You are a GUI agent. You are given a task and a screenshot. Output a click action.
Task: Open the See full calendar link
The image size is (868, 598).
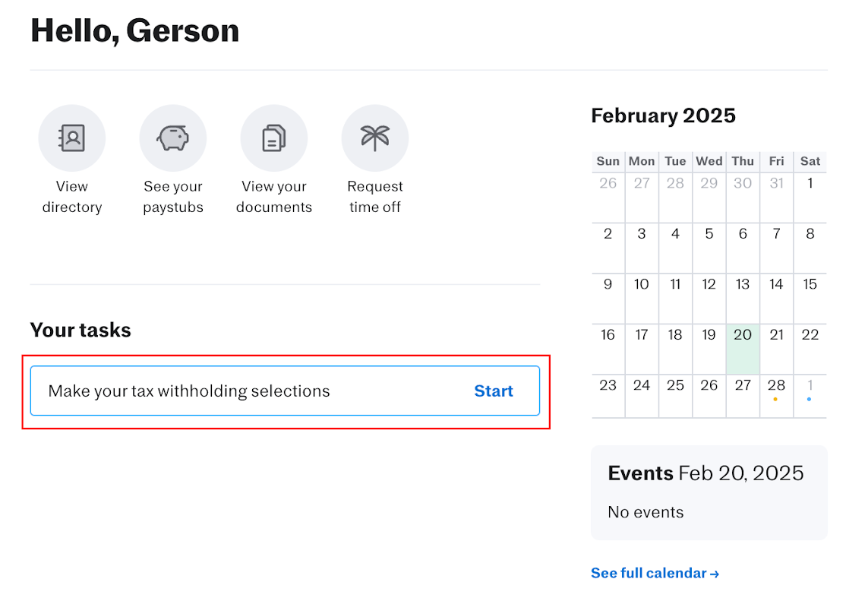coord(655,573)
